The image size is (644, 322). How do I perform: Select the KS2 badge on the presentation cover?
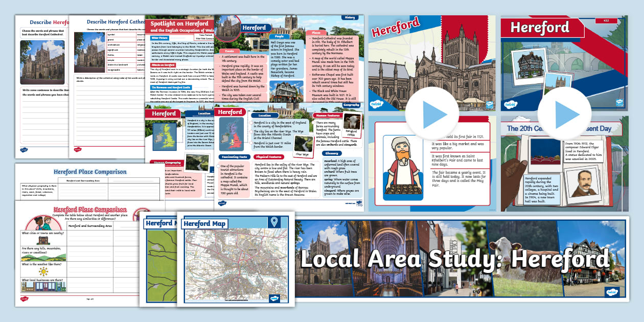coord(607,20)
